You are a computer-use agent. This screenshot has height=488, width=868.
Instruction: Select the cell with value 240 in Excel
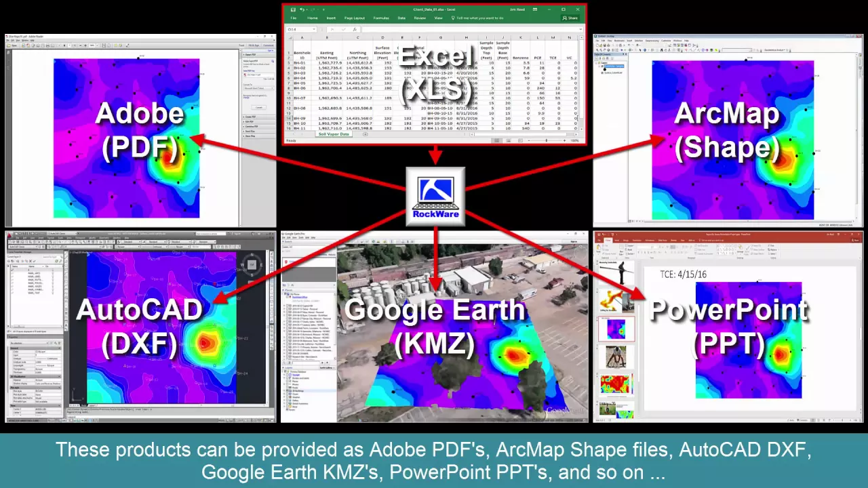coord(538,88)
